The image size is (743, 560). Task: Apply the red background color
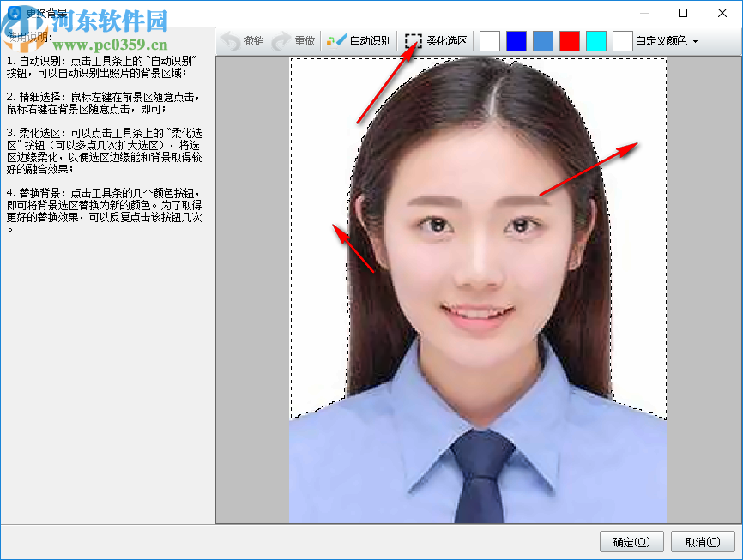click(x=569, y=39)
